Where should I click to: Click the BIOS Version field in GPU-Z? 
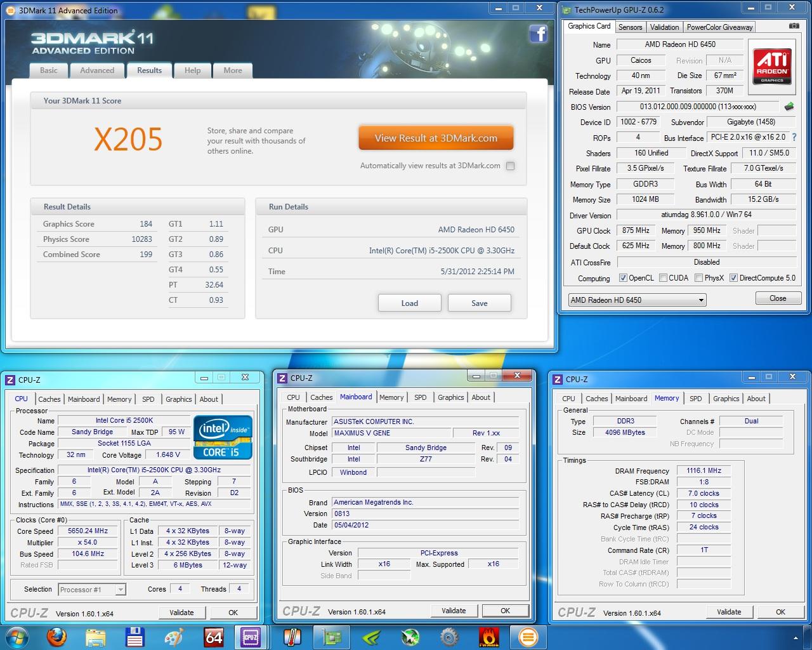click(697, 107)
